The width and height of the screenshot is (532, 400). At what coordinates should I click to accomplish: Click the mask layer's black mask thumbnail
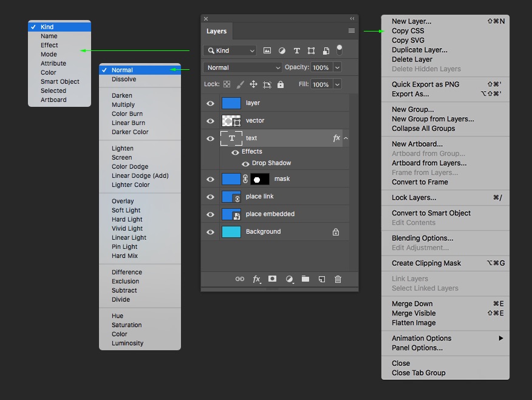260,179
